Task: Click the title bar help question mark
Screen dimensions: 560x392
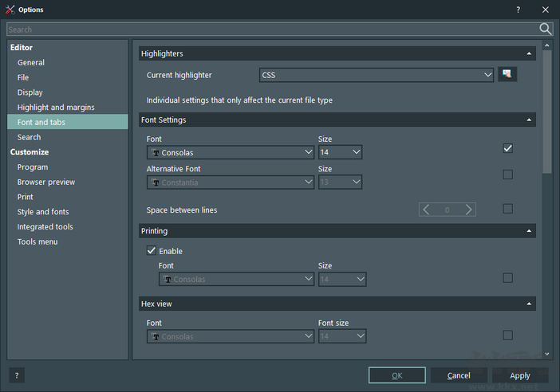Action: pyautogui.click(x=518, y=10)
